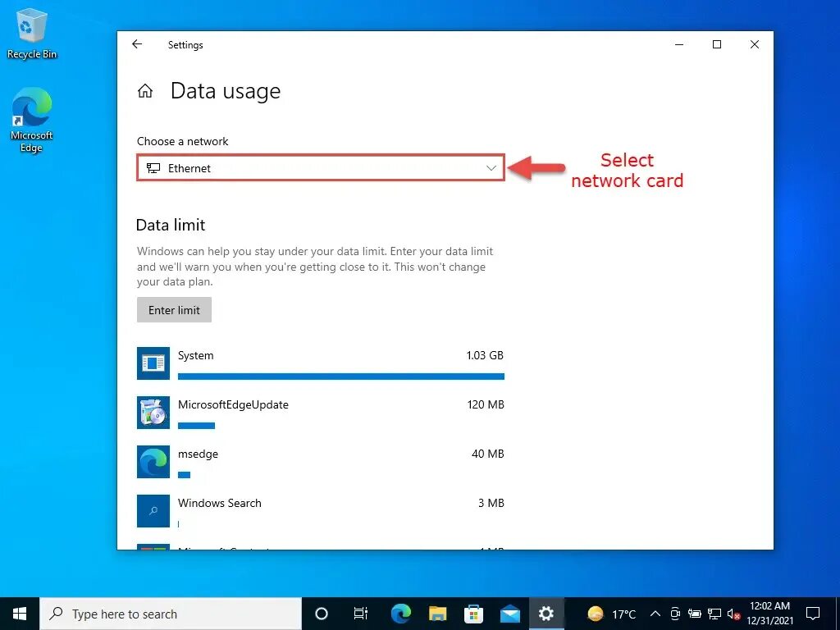Open File Explorer from the taskbar
840x630 pixels.
(x=437, y=614)
